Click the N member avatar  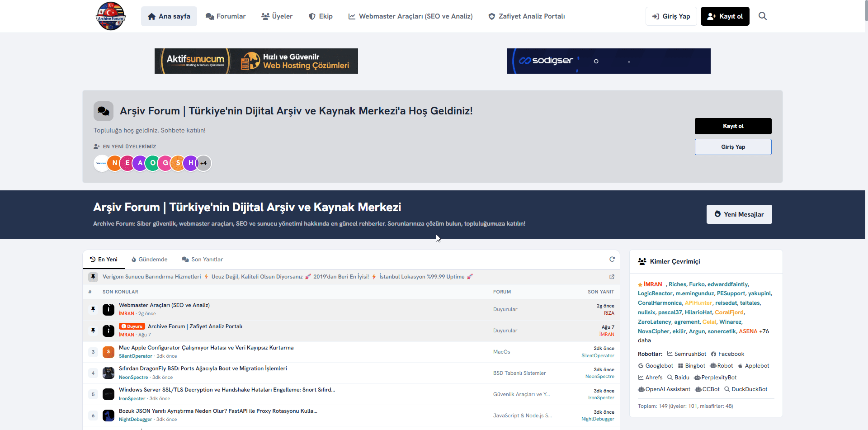coord(115,163)
